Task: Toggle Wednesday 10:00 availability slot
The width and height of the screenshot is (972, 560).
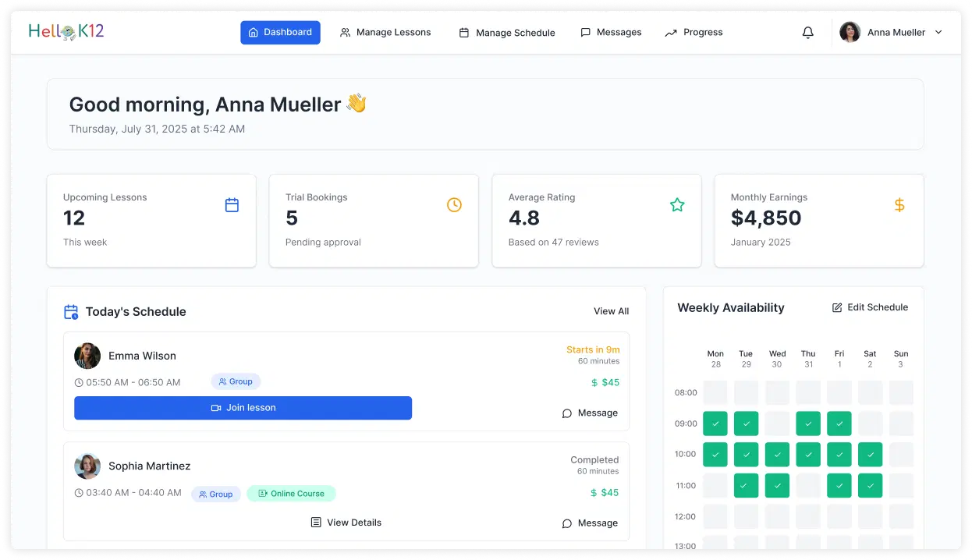Action: click(777, 455)
